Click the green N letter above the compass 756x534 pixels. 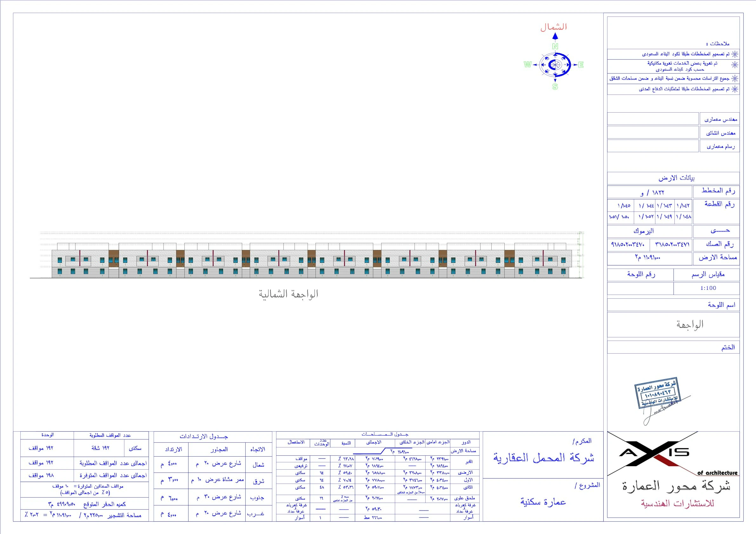point(555,46)
